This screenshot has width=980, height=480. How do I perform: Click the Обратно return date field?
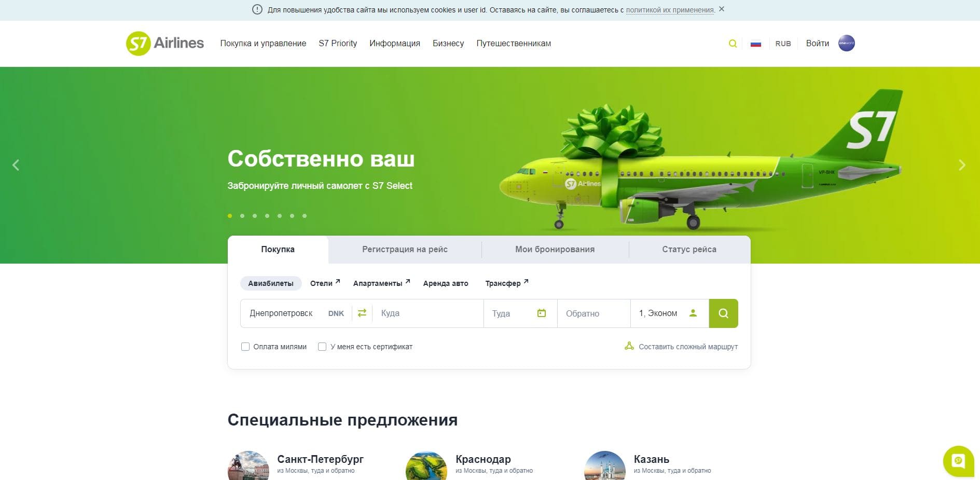click(594, 313)
